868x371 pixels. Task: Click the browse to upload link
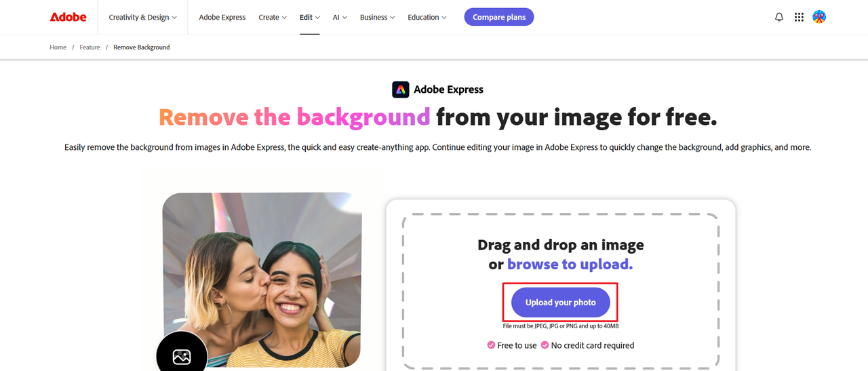tap(570, 265)
